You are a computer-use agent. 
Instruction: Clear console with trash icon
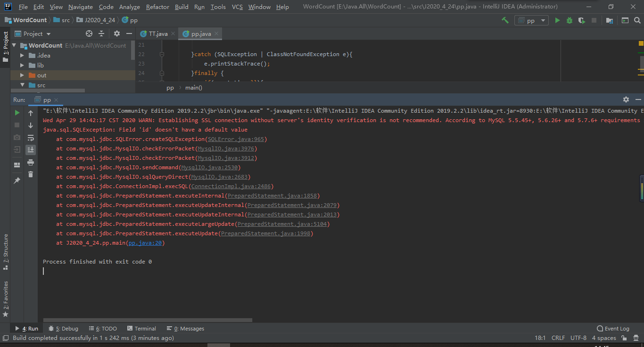pos(31,174)
